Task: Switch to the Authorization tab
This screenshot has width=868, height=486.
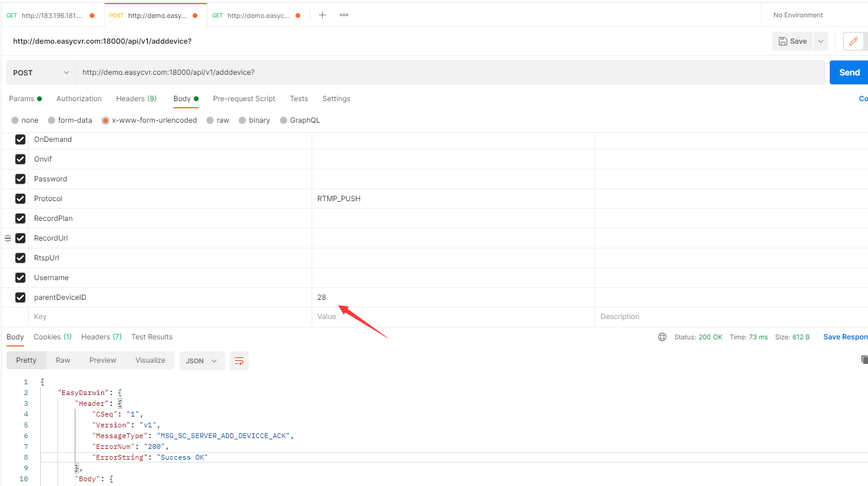Action: (x=79, y=99)
